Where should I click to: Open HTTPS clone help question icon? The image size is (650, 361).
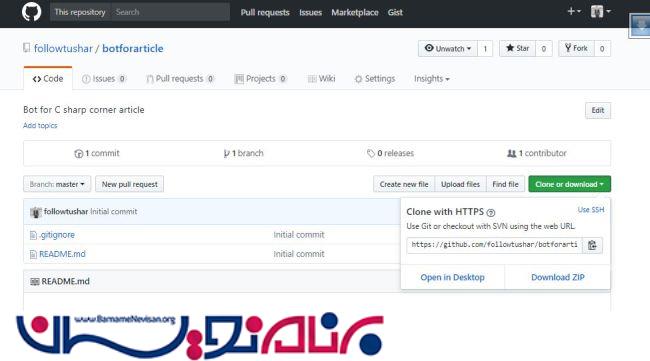[x=491, y=213]
